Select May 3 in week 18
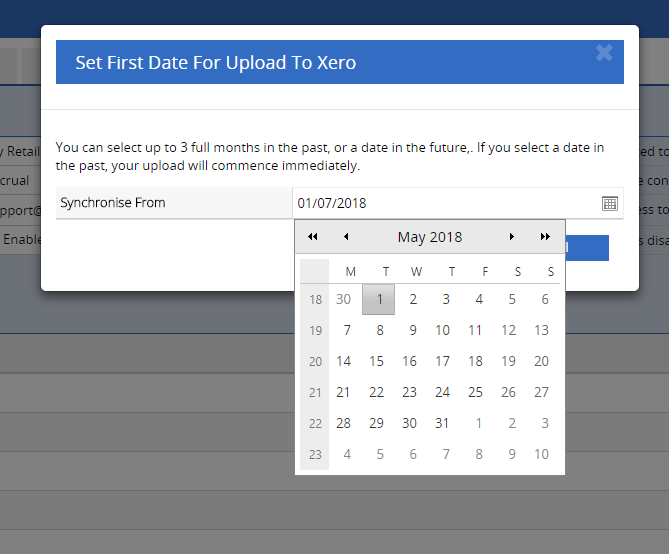Screen dimensions: 669x554 [444, 299]
